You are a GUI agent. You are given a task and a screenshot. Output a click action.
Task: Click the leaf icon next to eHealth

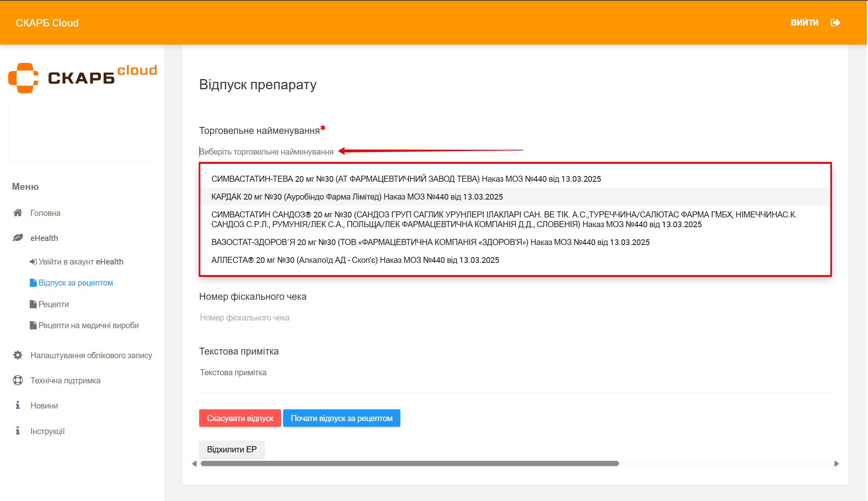pos(17,238)
